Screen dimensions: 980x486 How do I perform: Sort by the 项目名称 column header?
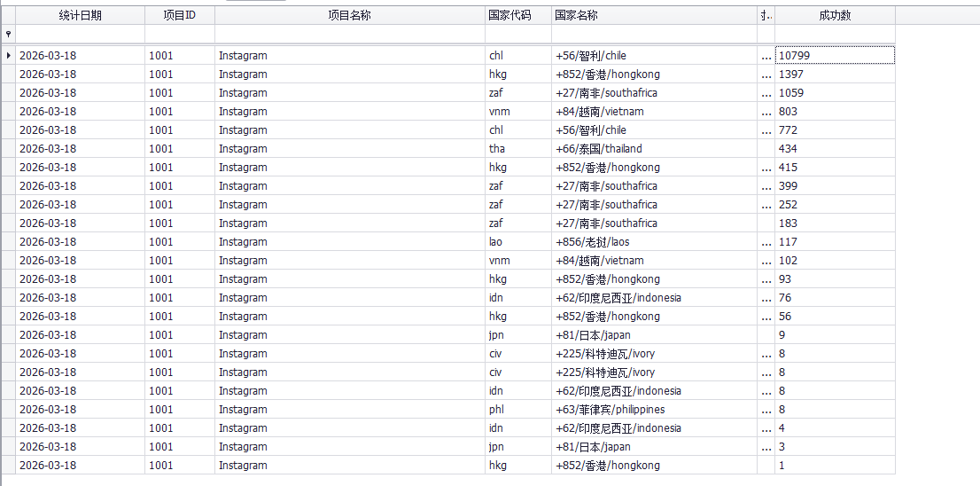coord(350,16)
